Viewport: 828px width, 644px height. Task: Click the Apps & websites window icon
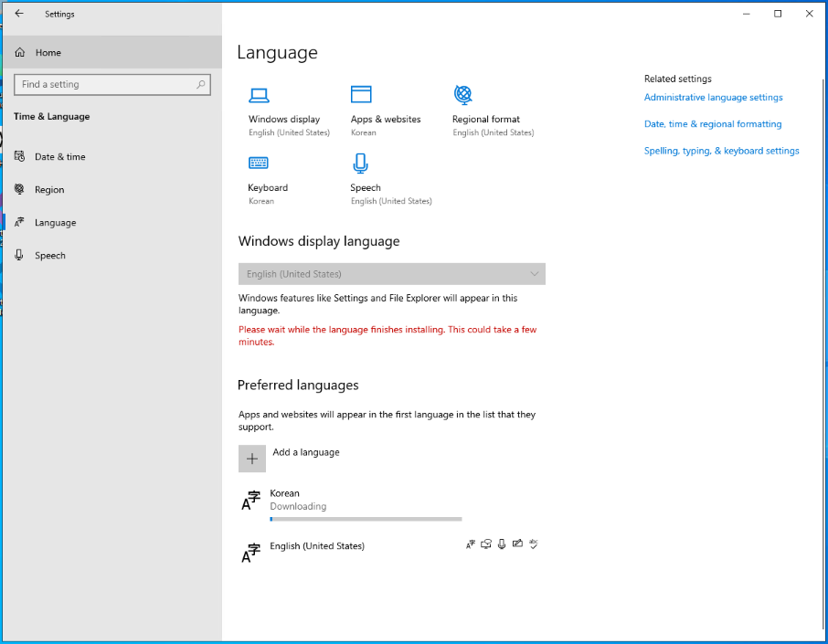pyautogui.click(x=361, y=94)
